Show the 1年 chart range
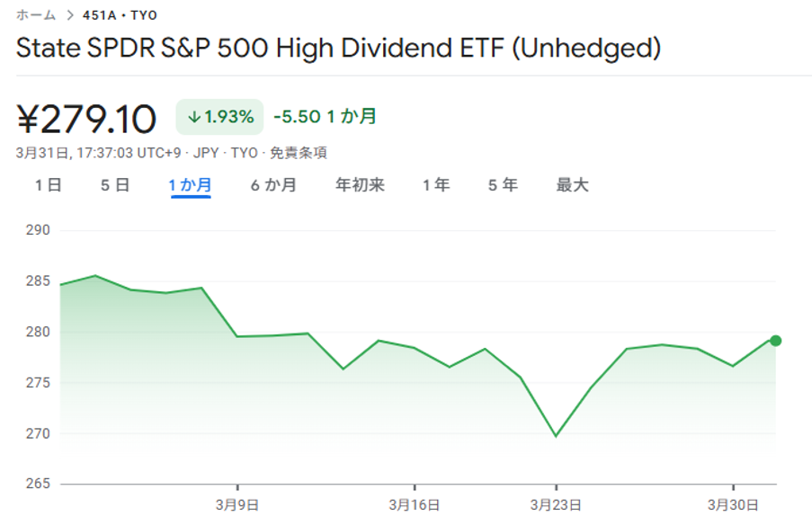The height and width of the screenshot is (525, 812). click(x=436, y=185)
